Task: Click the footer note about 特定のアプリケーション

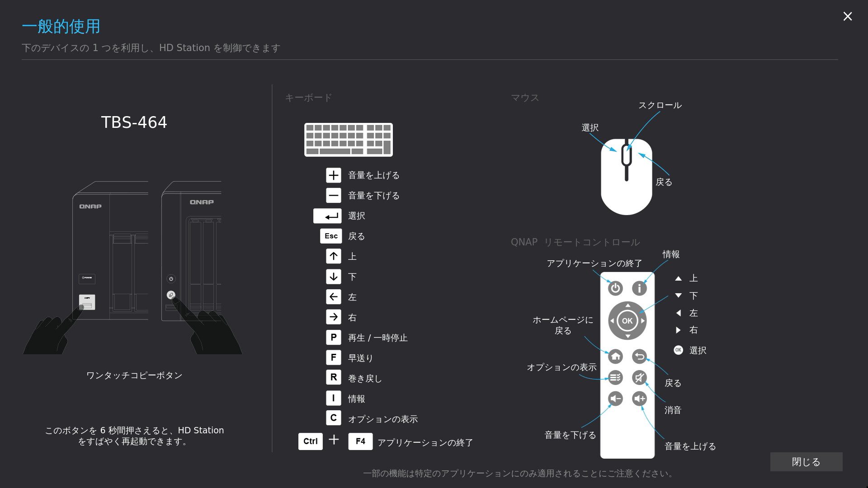Action: pos(519,474)
